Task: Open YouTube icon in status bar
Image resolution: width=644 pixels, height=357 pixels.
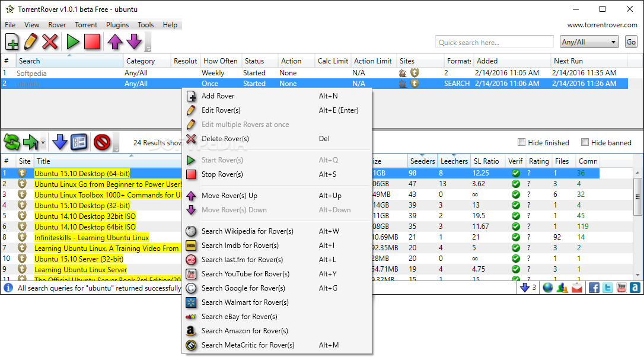Action: click(621, 288)
